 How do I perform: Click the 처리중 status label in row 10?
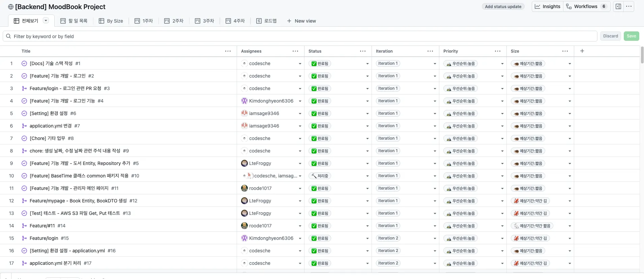click(320, 176)
